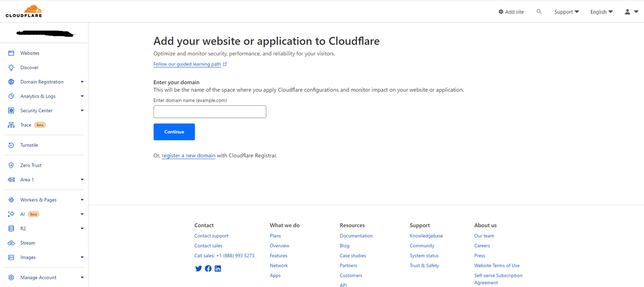
Task: Click the Domain Registration globe icon
Action: click(11, 82)
